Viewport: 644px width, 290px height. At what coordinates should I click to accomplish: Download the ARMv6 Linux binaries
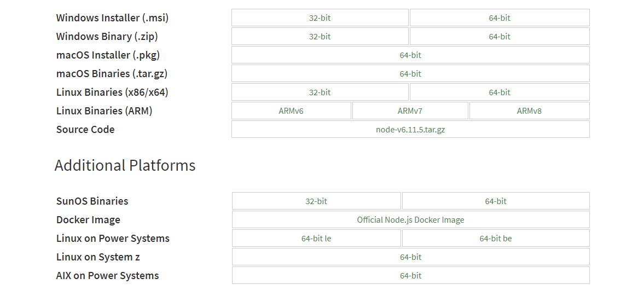click(291, 111)
